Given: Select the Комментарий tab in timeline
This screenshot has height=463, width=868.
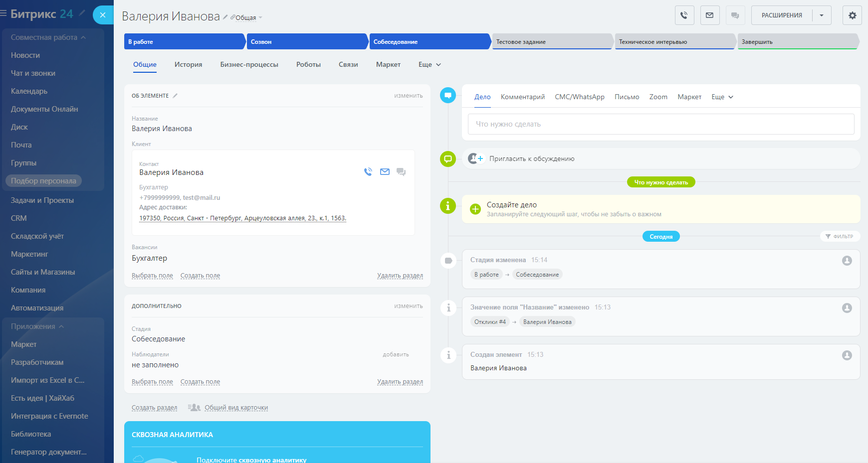Looking at the screenshot, I should pyautogui.click(x=522, y=97).
